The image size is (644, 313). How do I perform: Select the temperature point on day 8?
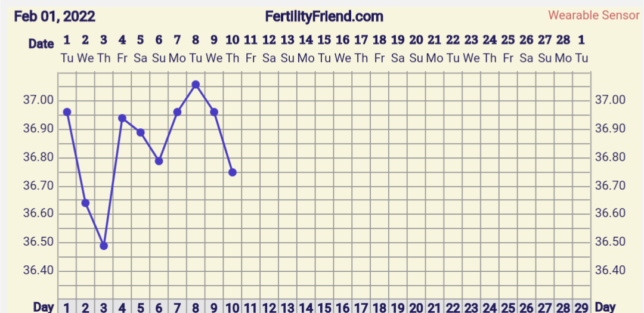pyautogui.click(x=196, y=85)
